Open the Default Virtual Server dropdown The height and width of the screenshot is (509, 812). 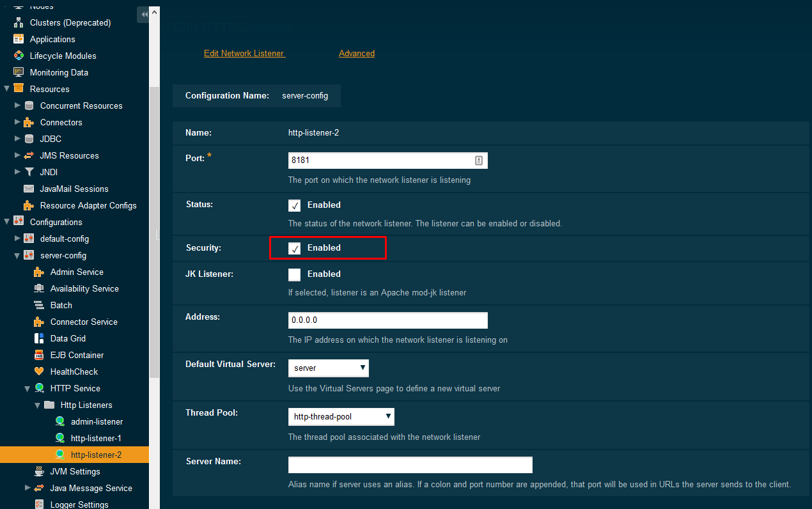tap(328, 368)
